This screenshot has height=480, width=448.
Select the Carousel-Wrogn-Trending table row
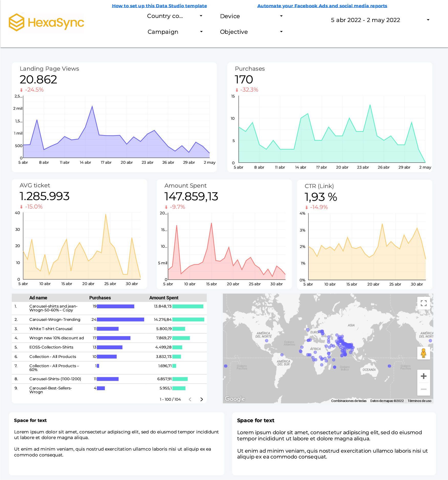pos(55,320)
